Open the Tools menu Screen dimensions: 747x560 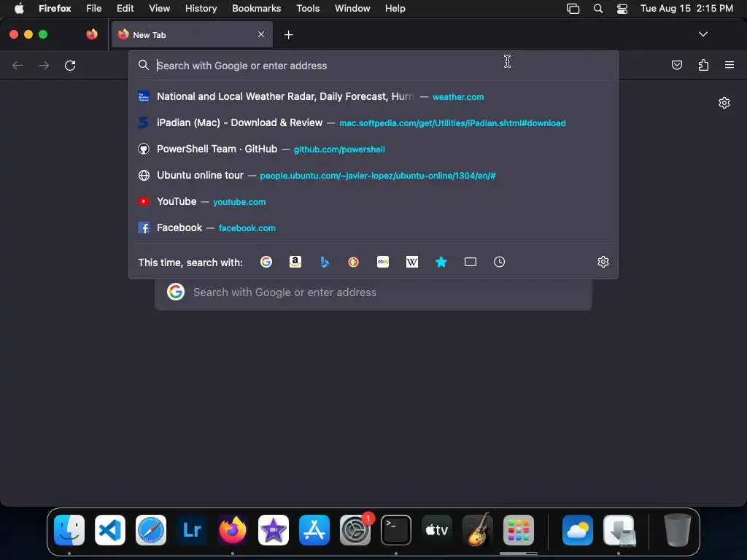pyautogui.click(x=308, y=8)
